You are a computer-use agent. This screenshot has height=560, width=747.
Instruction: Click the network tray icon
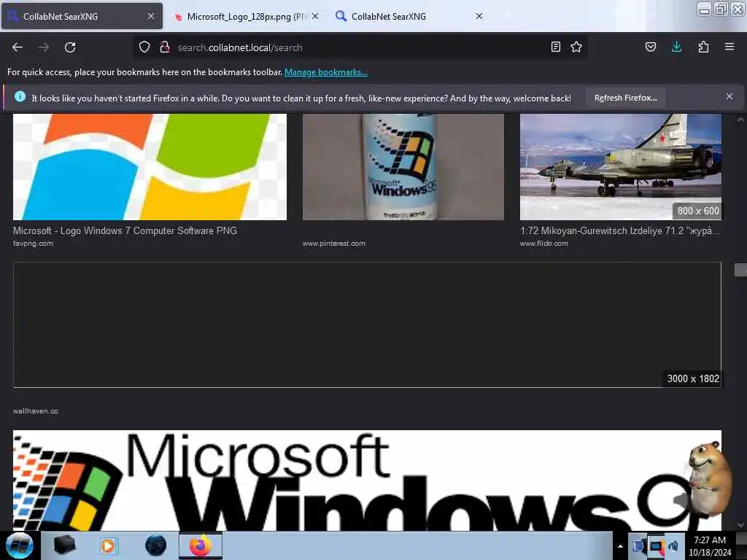click(638, 545)
